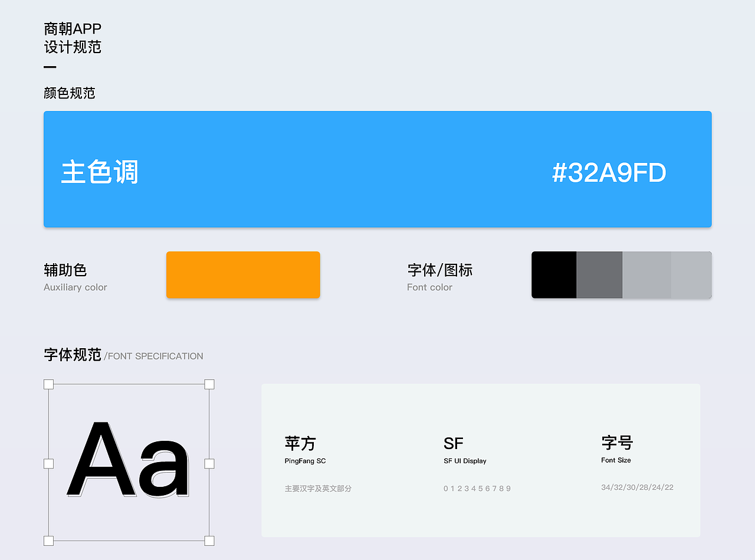Viewport: 755px width, 560px height.
Task: Click the 'Font Size' label
Action: click(x=616, y=460)
